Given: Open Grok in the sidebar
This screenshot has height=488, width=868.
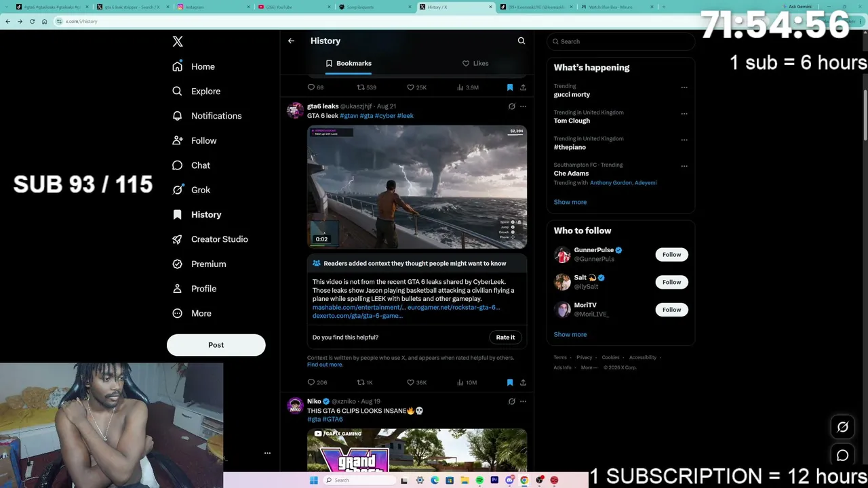Looking at the screenshot, I should (191, 190).
